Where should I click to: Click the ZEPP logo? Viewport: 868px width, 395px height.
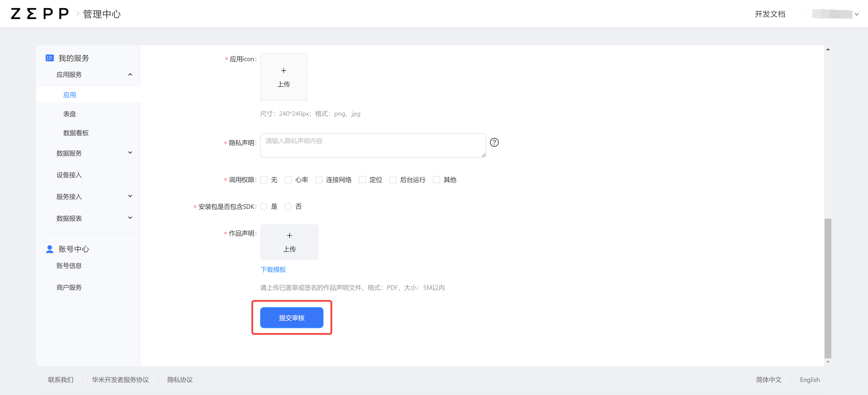click(39, 14)
